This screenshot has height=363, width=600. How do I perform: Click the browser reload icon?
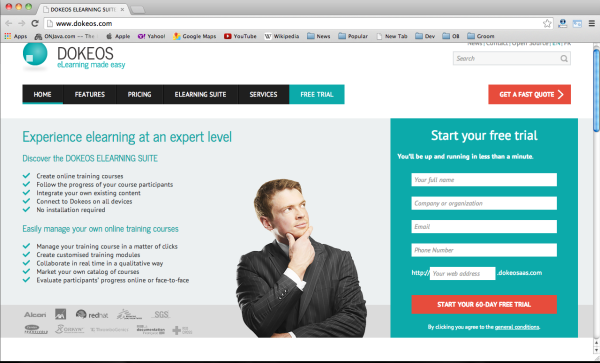pos(35,23)
